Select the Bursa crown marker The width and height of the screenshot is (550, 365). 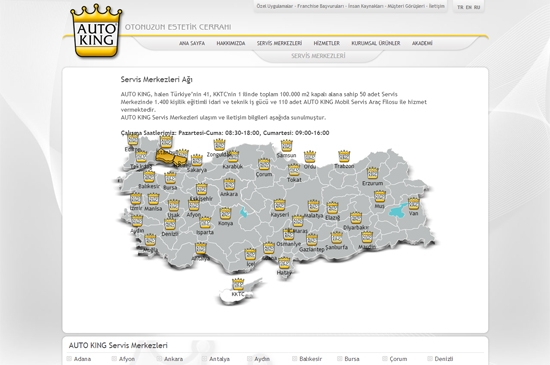point(170,178)
